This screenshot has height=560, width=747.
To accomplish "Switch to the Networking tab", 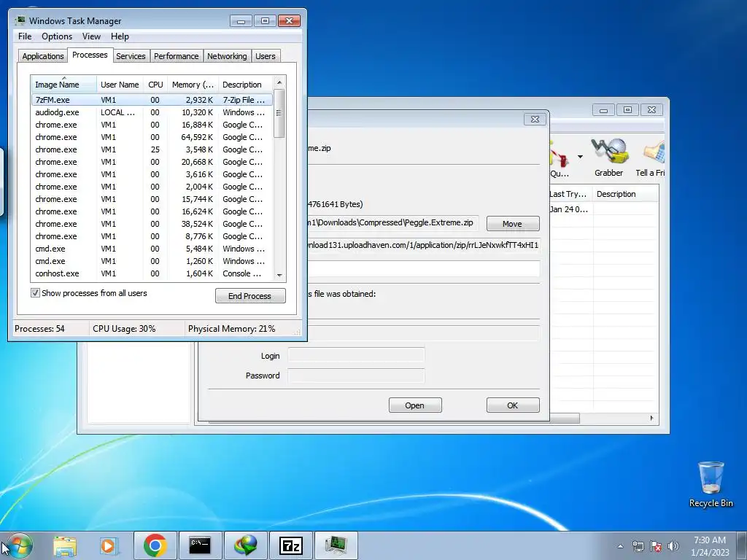I will pyautogui.click(x=227, y=56).
